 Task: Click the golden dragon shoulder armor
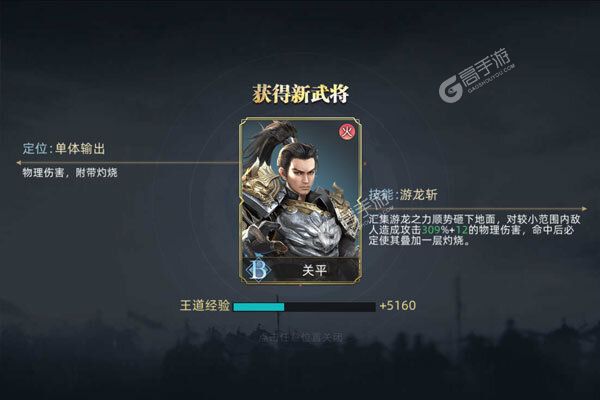(264, 182)
